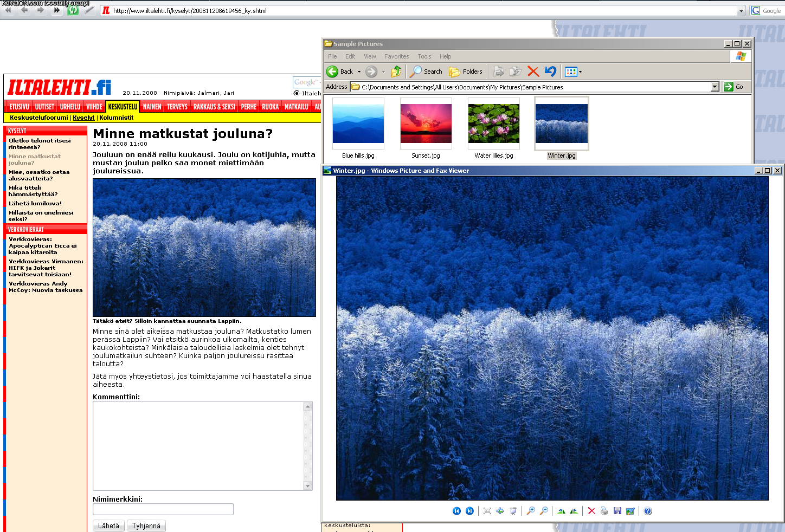Viewport: 785px width, 532px height.
Task: Open 'Mikä titteli hämmästyttää?' link
Action: coord(33,191)
